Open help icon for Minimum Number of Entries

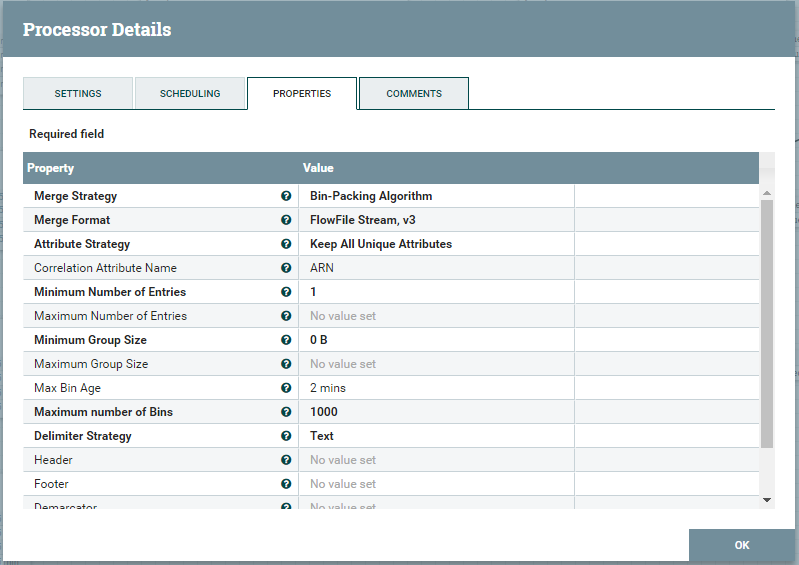[x=286, y=292]
